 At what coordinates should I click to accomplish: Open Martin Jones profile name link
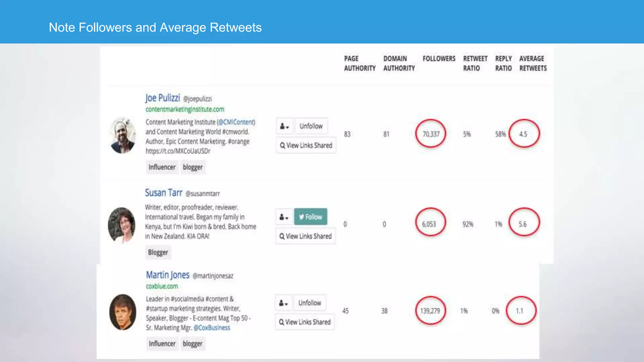click(x=168, y=275)
